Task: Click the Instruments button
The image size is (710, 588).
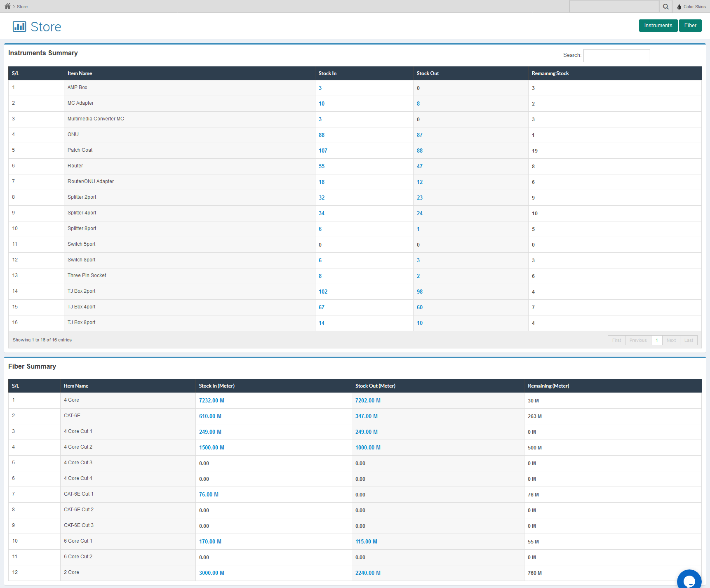Action: pos(658,26)
